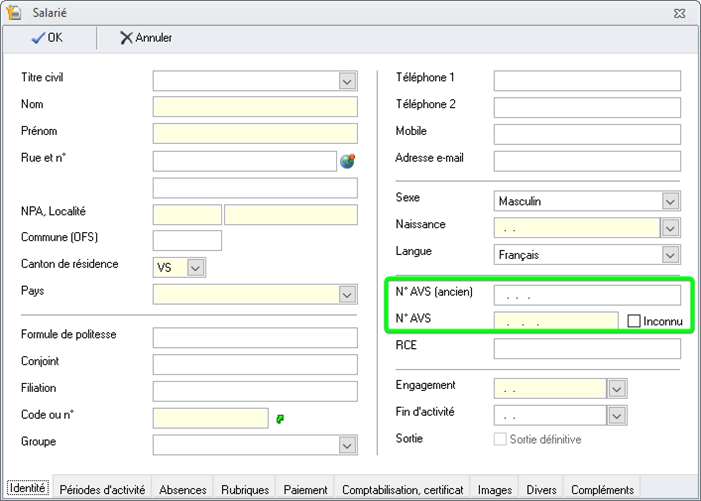Open the Naissance date picker arrow

click(x=670, y=228)
